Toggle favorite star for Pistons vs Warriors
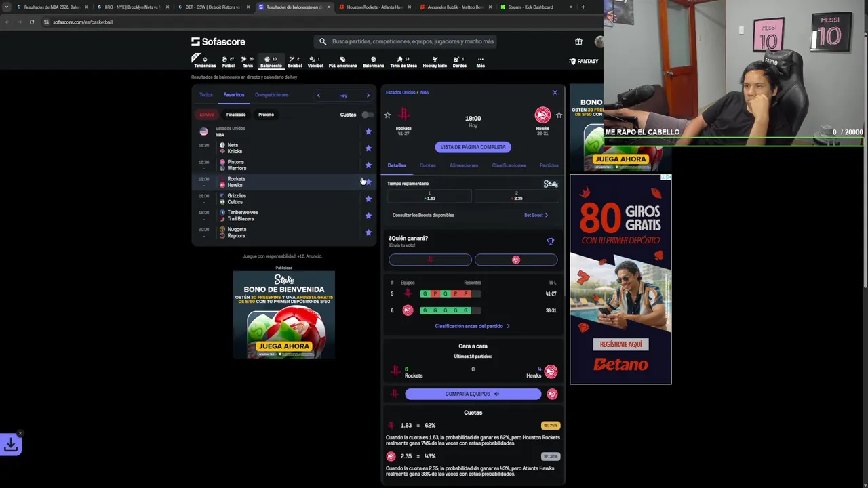The width and height of the screenshot is (868, 488). (x=368, y=165)
